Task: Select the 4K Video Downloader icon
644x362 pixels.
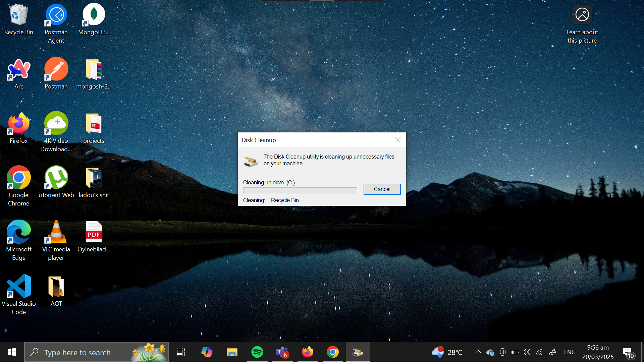Action: coord(56,131)
